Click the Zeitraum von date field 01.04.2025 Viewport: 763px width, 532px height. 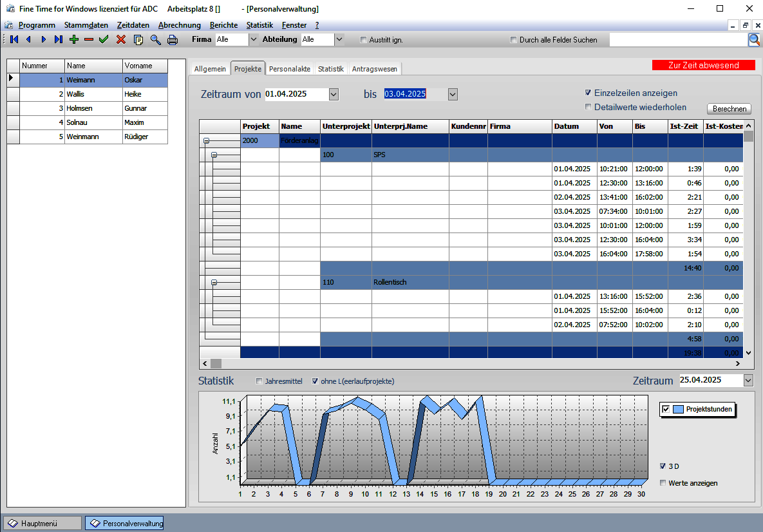coord(296,94)
